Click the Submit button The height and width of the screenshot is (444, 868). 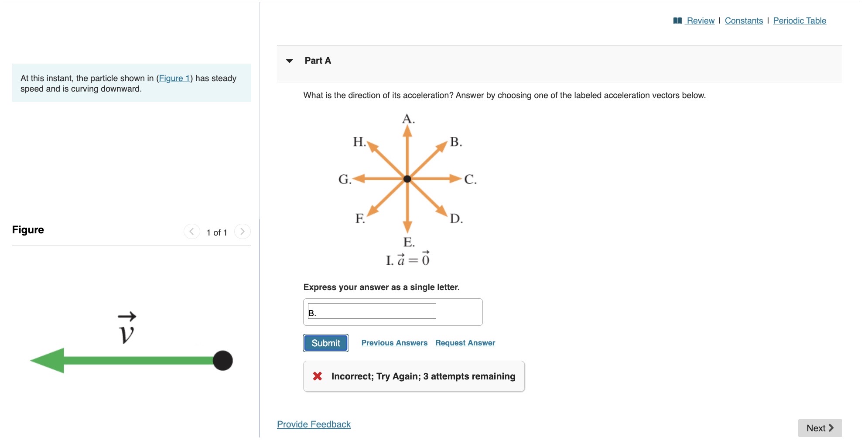click(325, 343)
